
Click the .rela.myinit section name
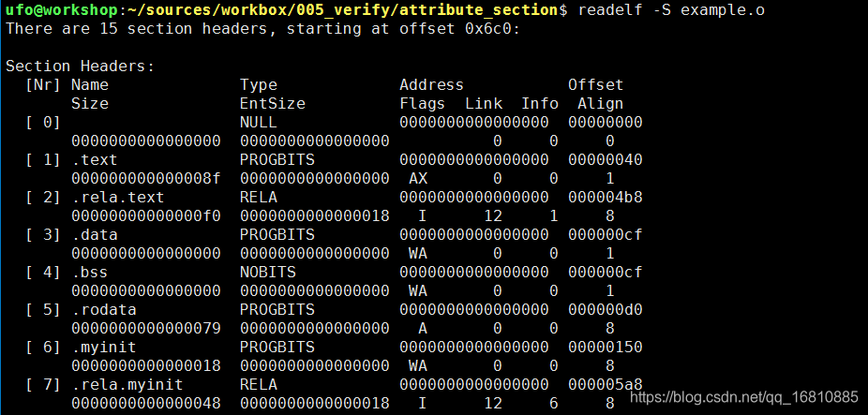tap(127, 384)
